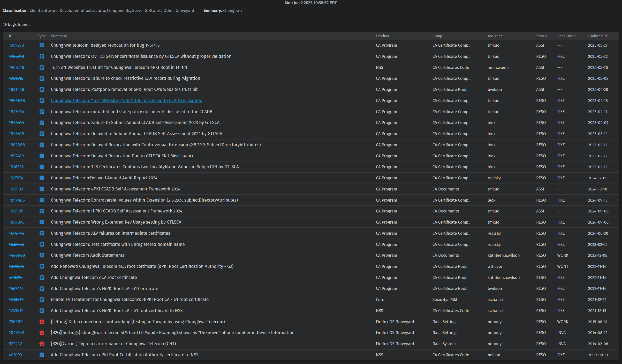Click task-type icon for bug 1892419
622x364 pixels.
[x=42, y=156]
